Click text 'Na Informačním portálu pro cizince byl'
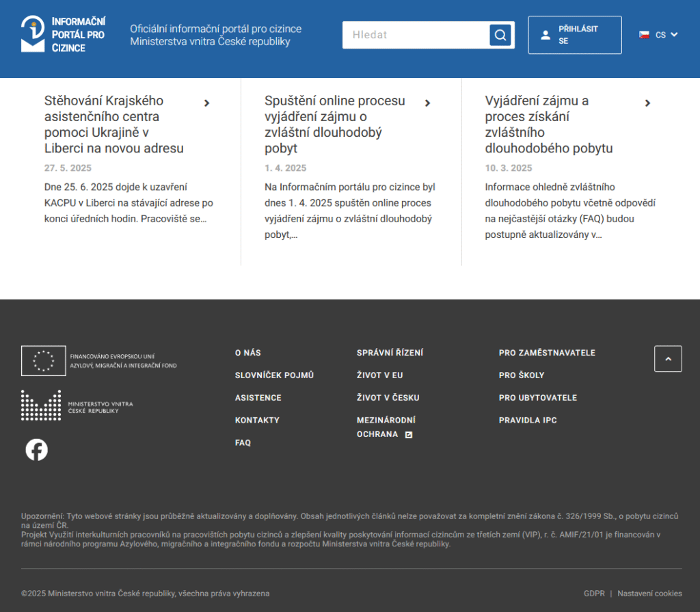The height and width of the screenshot is (612, 700). 349,187
